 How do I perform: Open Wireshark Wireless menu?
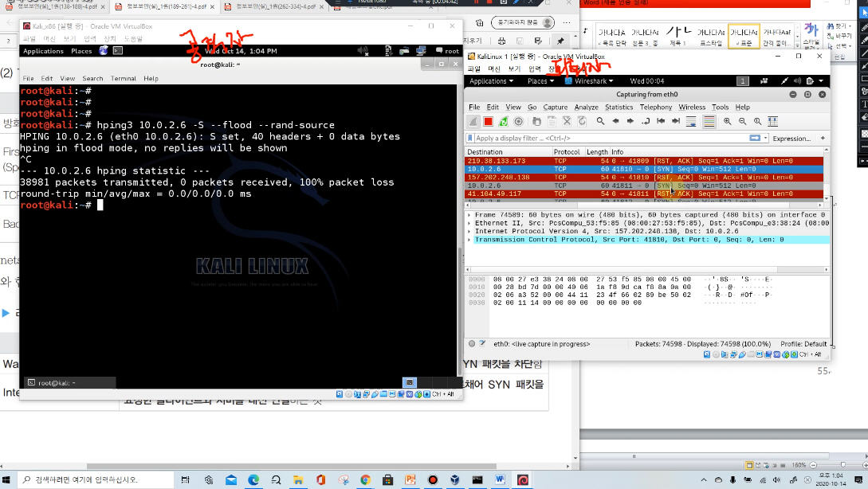(x=692, y=108)
